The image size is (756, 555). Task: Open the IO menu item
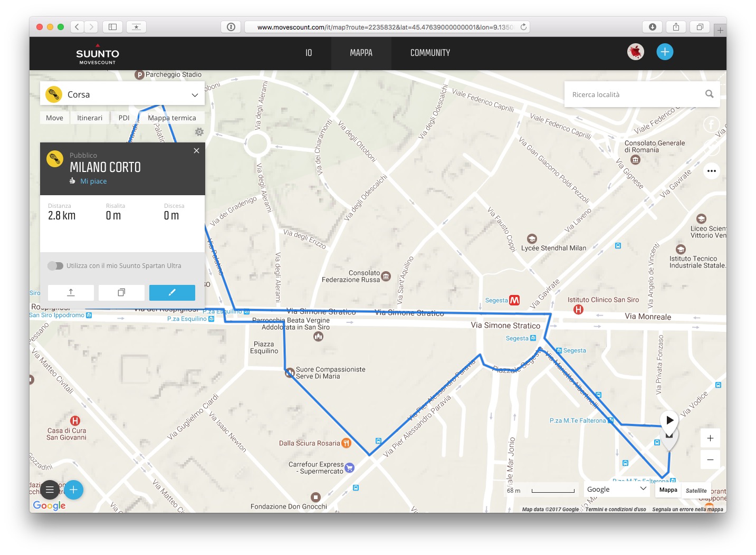point(309,53)
